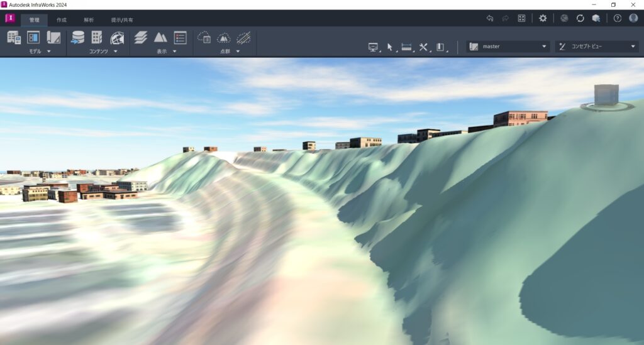
Task: Open the data sources database icon
Action: 77,38
